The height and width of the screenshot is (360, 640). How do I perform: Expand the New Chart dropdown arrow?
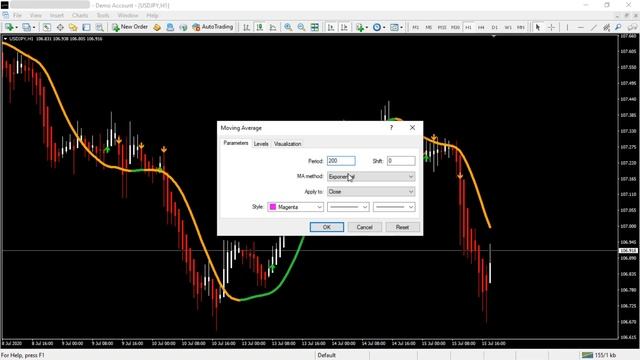coord(16,27)
